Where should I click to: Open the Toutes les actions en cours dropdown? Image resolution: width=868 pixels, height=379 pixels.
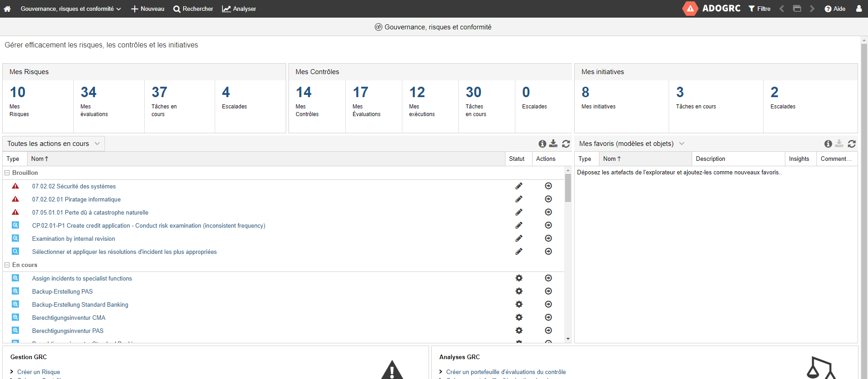pyautogui.click(x=53, y=144)
